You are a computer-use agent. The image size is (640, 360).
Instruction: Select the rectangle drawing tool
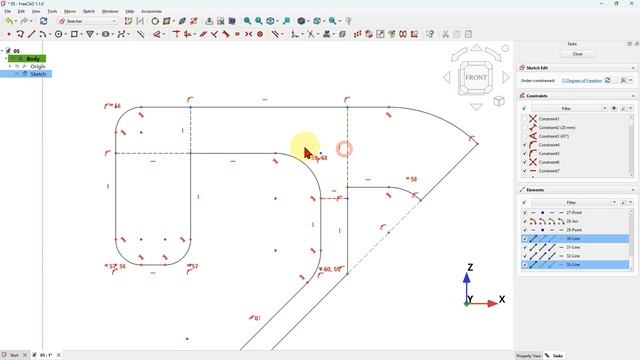(x=74, y=34)
